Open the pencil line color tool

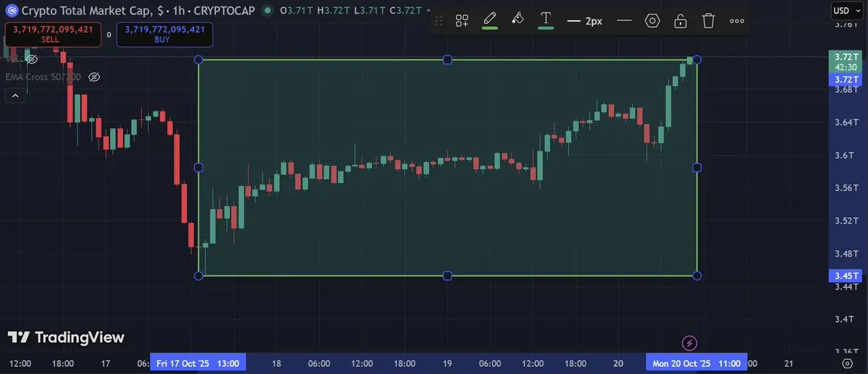(490, 20)
